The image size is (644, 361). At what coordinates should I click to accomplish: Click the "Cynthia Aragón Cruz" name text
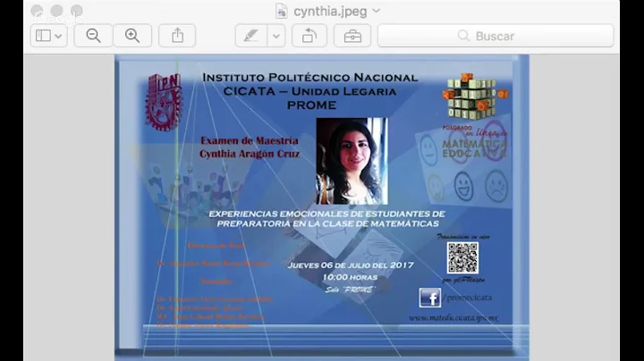[x=250, y=154]
